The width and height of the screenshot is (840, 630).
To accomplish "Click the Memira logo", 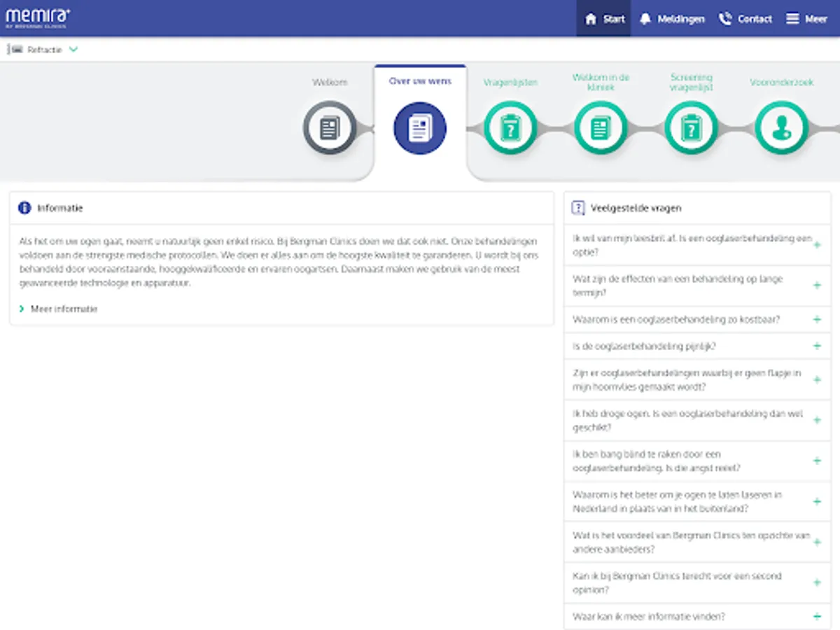I will click(x=38, y=17).
